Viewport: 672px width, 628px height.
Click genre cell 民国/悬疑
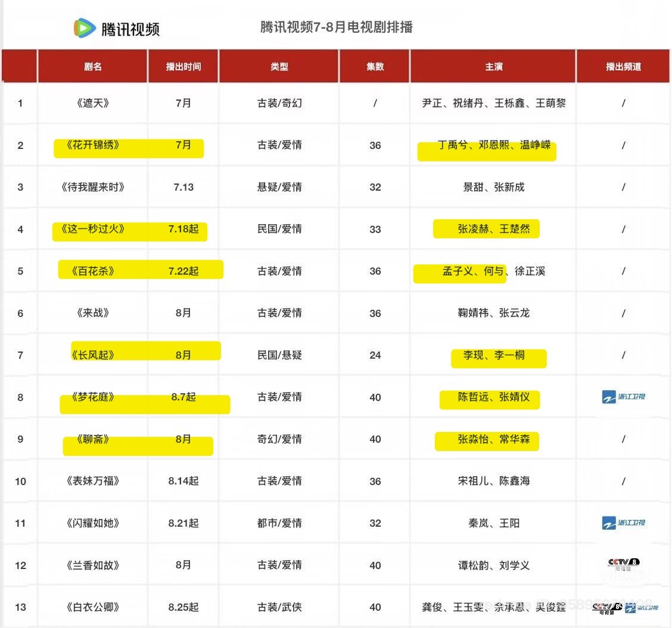tap(279, 355)
